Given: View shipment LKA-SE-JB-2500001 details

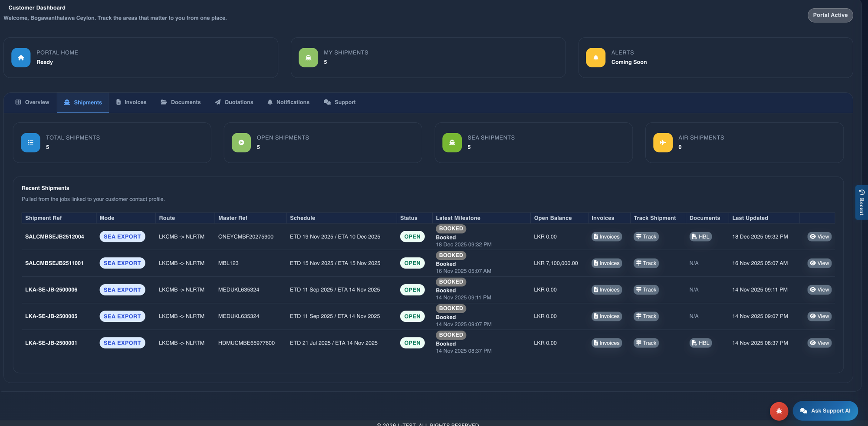Looking at the screenshot, I should pos(819,343).
